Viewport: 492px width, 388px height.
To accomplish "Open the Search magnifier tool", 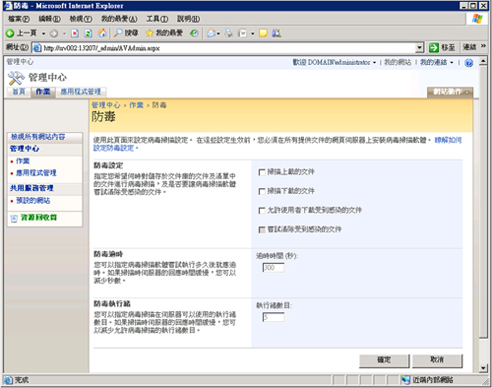I will [118, 33].
